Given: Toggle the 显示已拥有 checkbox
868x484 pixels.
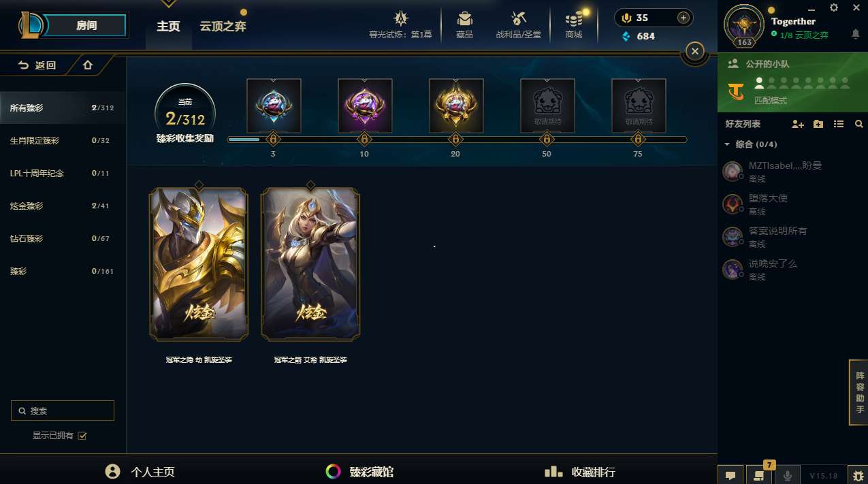Looking at the screenshot, I should tap(82, 436).
